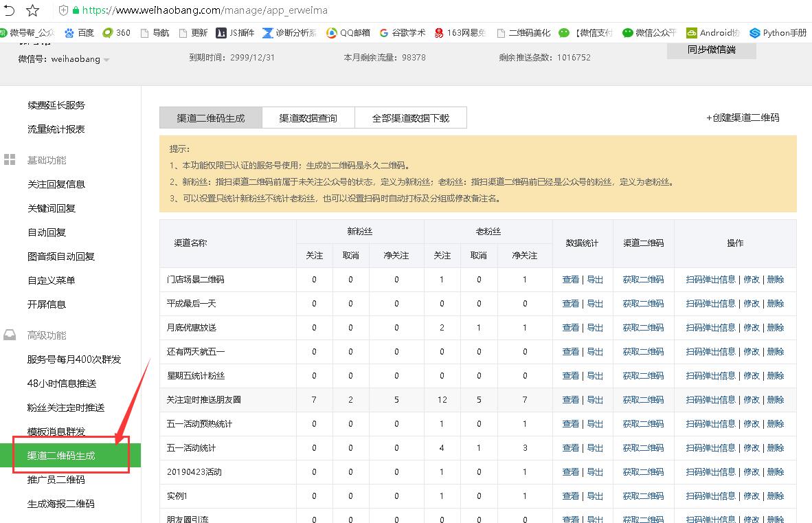
Task: Click 查看 for 五一活动预热统计
Action: (x=571, y=423)
